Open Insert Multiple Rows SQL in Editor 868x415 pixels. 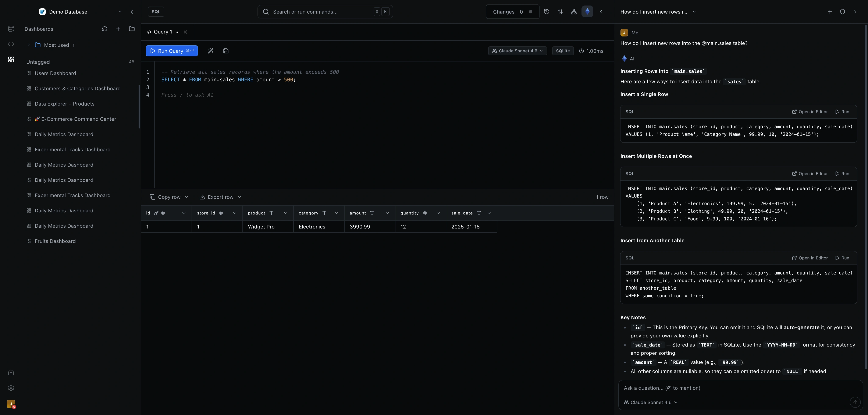click(810, 174)
